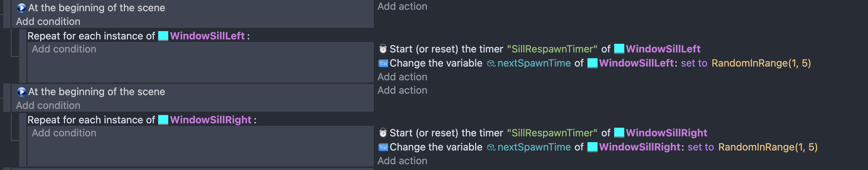
Task: Click the stopwatch icon for the WindowSillLeft timer
Action: [x=383, y=48]
